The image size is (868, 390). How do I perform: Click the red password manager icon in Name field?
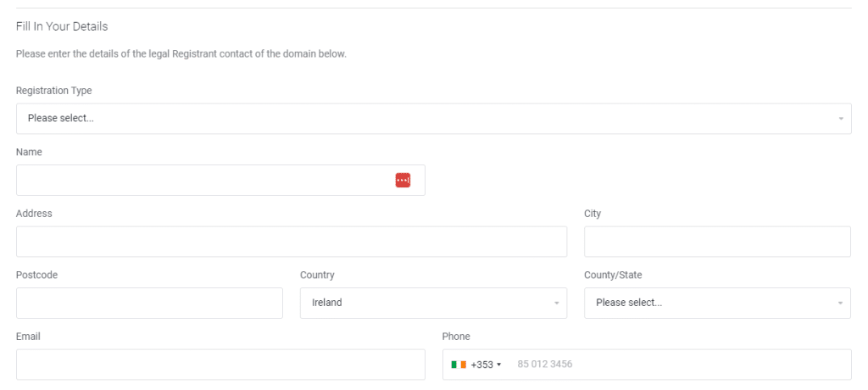pyautogui.click(x=403, y=180)
